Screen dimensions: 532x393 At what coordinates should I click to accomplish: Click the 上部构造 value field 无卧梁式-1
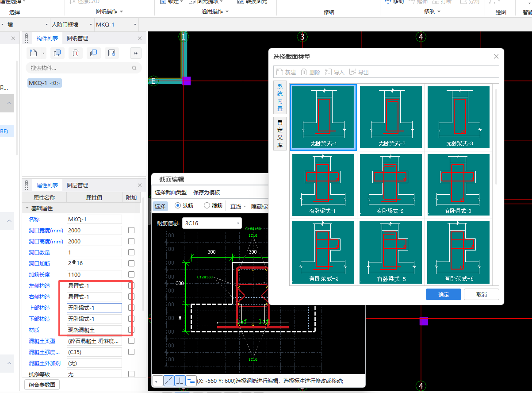[94, 308]
